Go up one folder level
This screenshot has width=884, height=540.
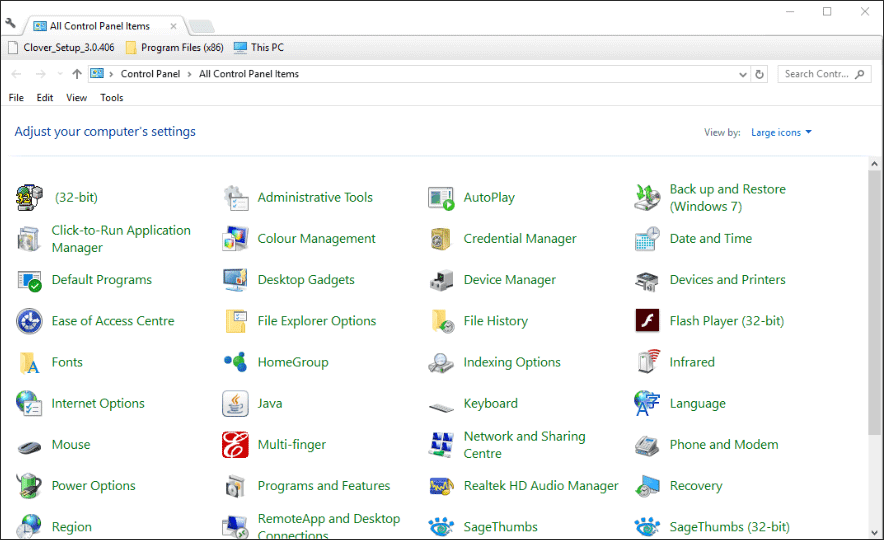[77, 74]
